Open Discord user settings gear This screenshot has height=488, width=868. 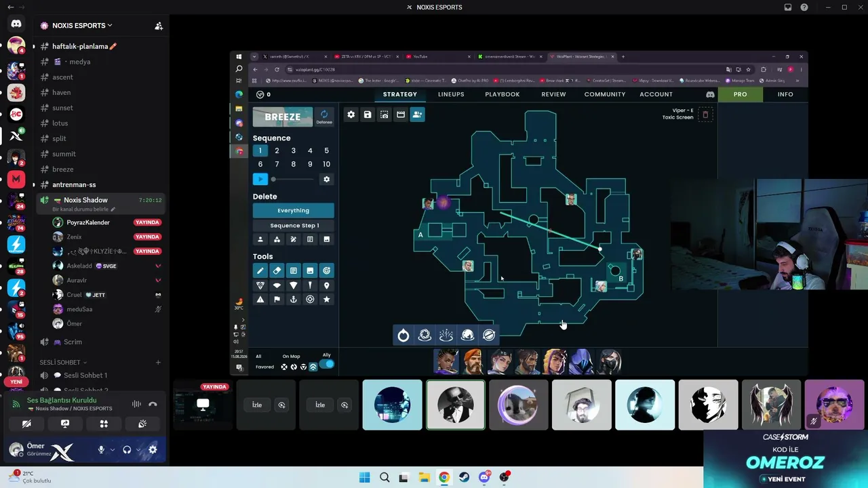pos(153,449)
